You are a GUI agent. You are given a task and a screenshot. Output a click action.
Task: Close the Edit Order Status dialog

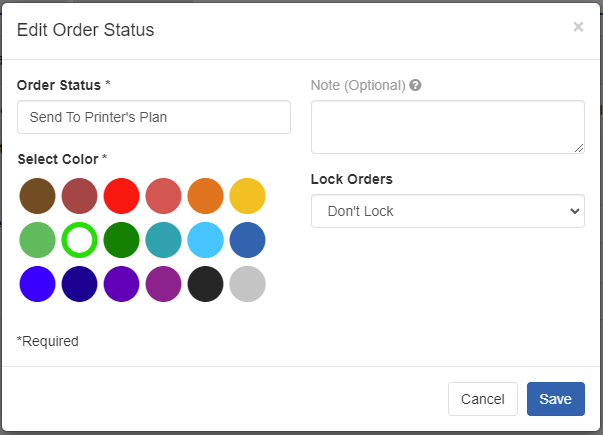click(578, 27)
